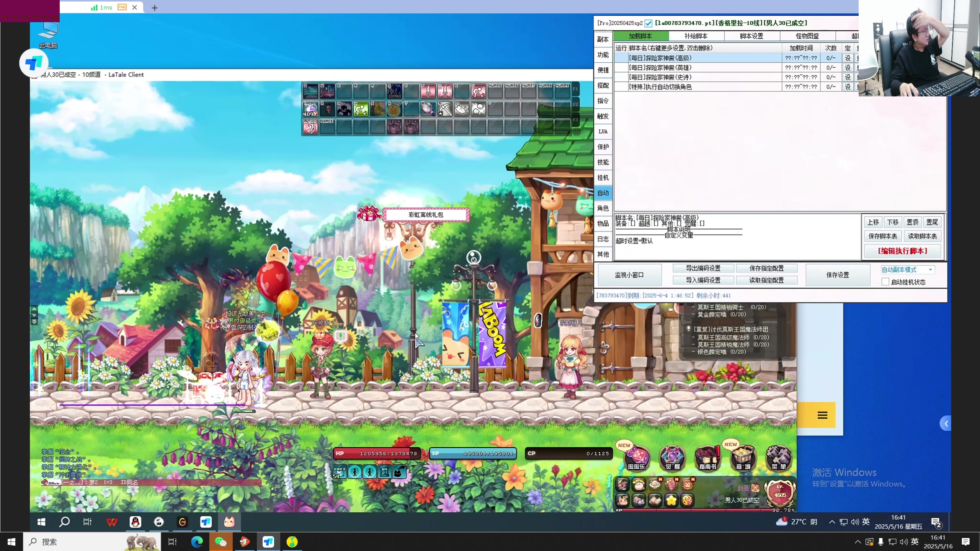Click the EXP buff status icon
Screen dimensions: 980x551
pyautogui.click(x=339, y=472)
